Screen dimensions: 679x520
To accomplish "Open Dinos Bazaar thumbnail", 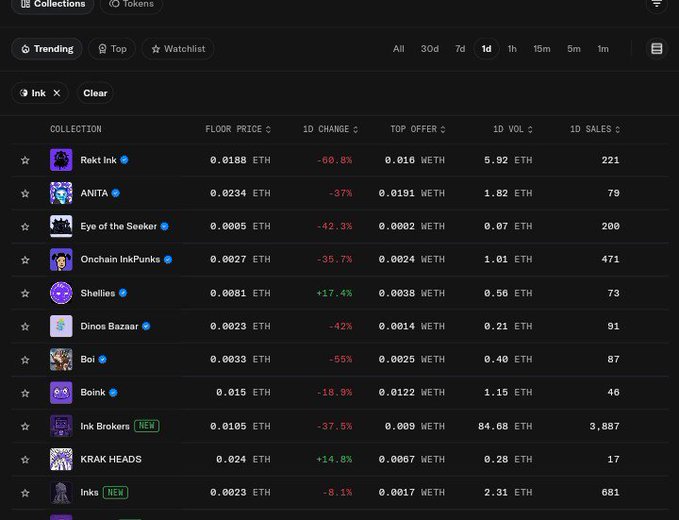I will click(61, 326).
